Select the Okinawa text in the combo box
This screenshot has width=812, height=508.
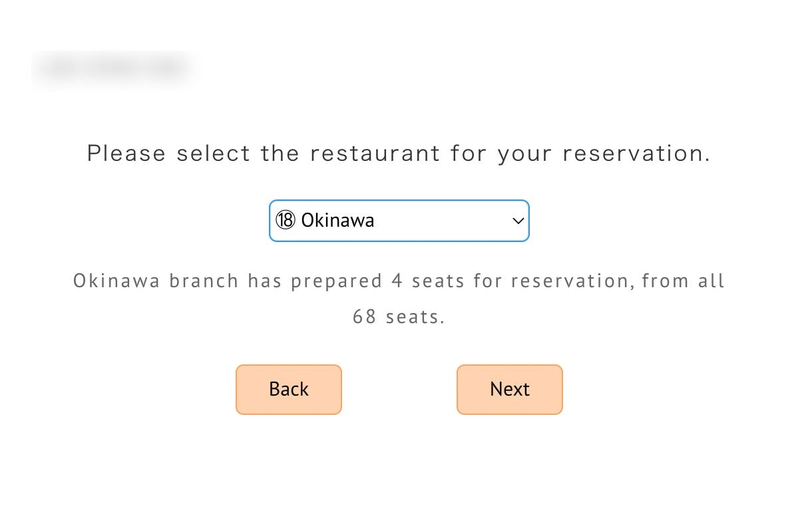[x=337, y=220]
